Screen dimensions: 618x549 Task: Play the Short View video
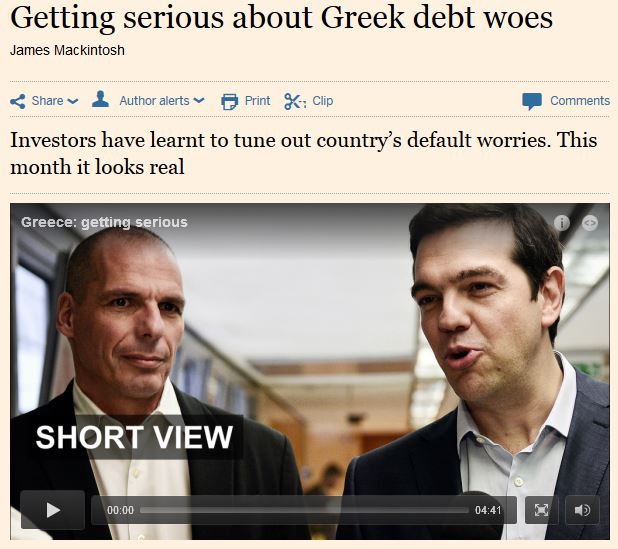pos(53,510)
